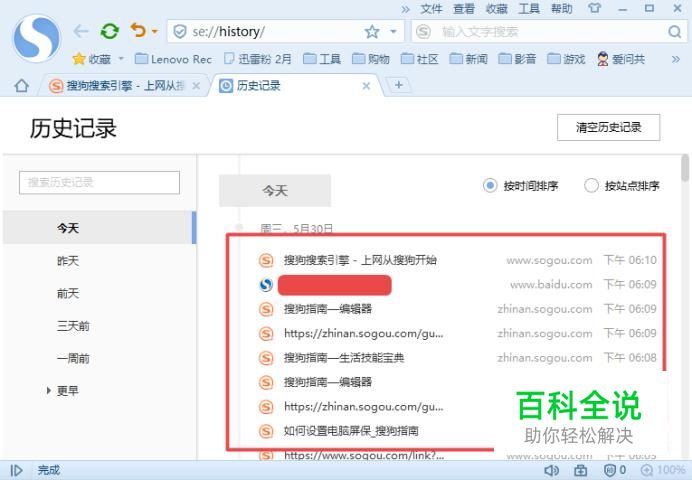The height and width of the screenshot is (480, 692).
Task: Close the 搜狗搜索引擎 tab
Action: tap(196, 86)
